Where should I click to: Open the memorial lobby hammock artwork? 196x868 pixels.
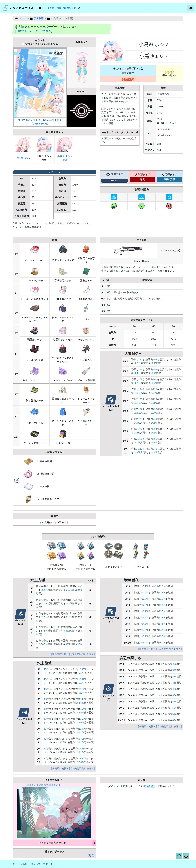click(x=54, y=813)
